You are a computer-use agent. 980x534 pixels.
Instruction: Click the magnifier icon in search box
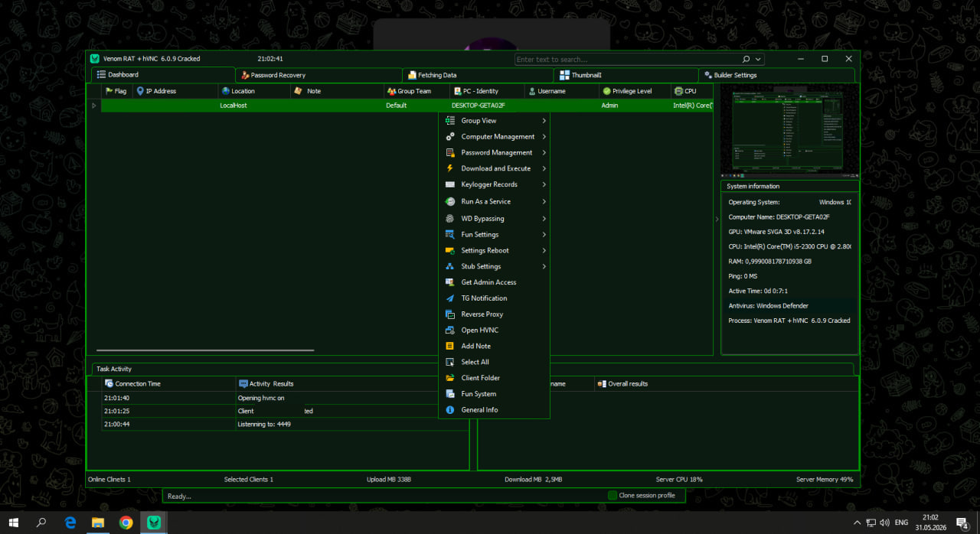coord(746,59)
